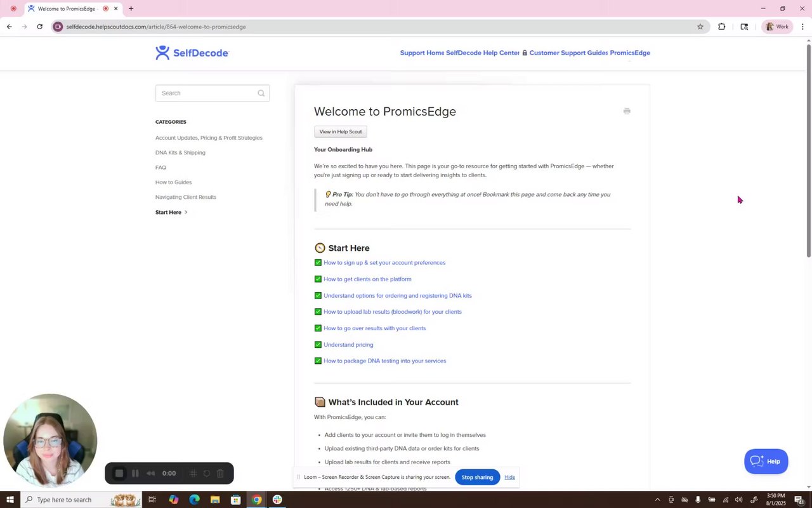Open the Chrome extensions puzzle icon
The image size is (812, 508).
click(722, 27)
